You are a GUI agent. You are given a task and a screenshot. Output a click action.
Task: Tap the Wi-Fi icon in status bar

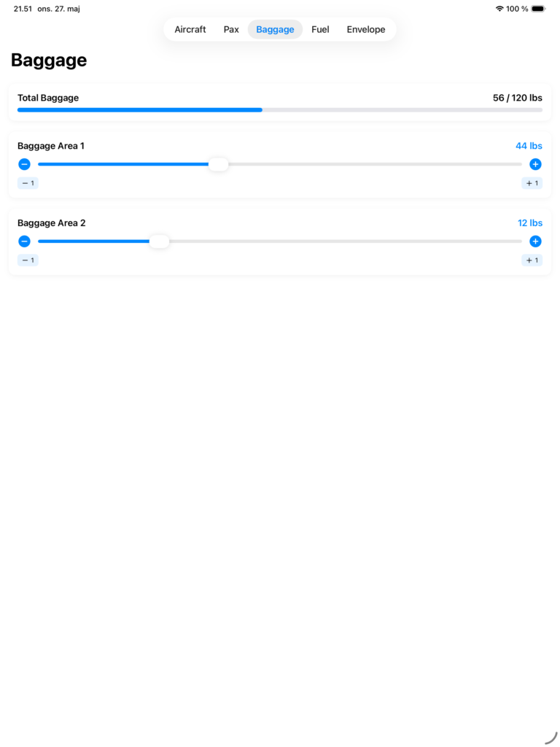tap(499, 9)
